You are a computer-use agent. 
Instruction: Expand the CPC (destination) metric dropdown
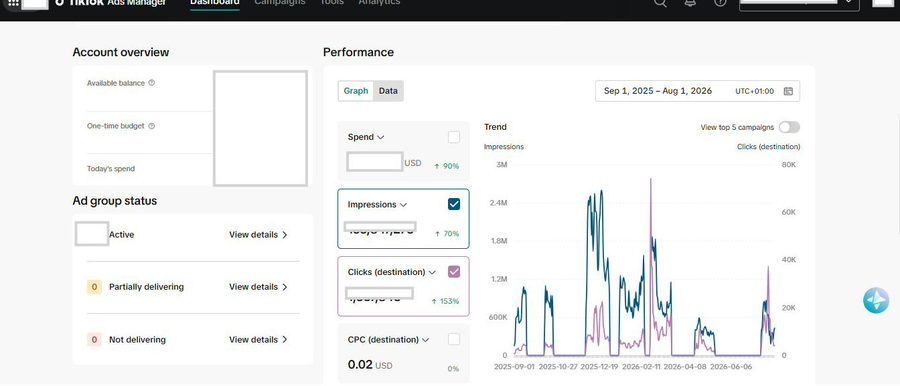click(x=425, y=340)
